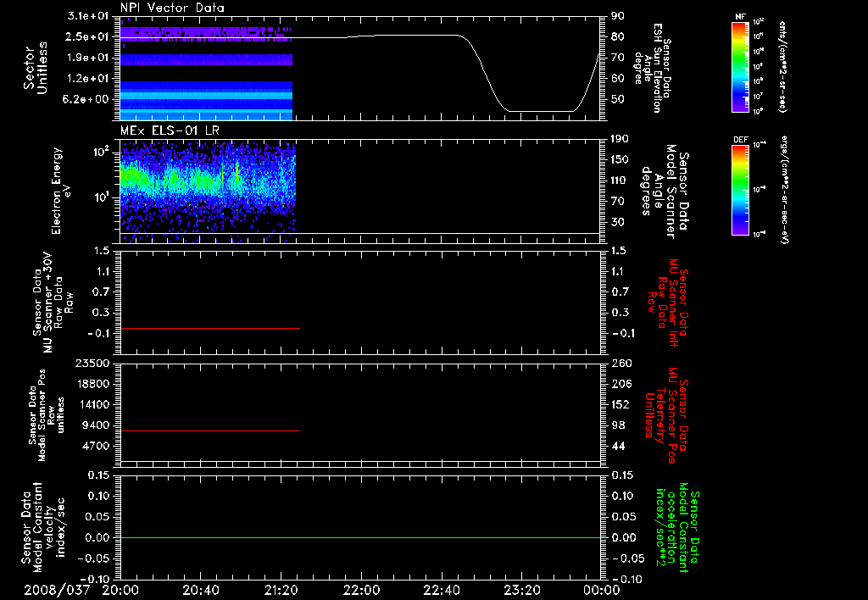Click the 'ESH Sun Elevation Angle degree' label
The width and height of the screenshot is (868, 600).
(654, 68)
